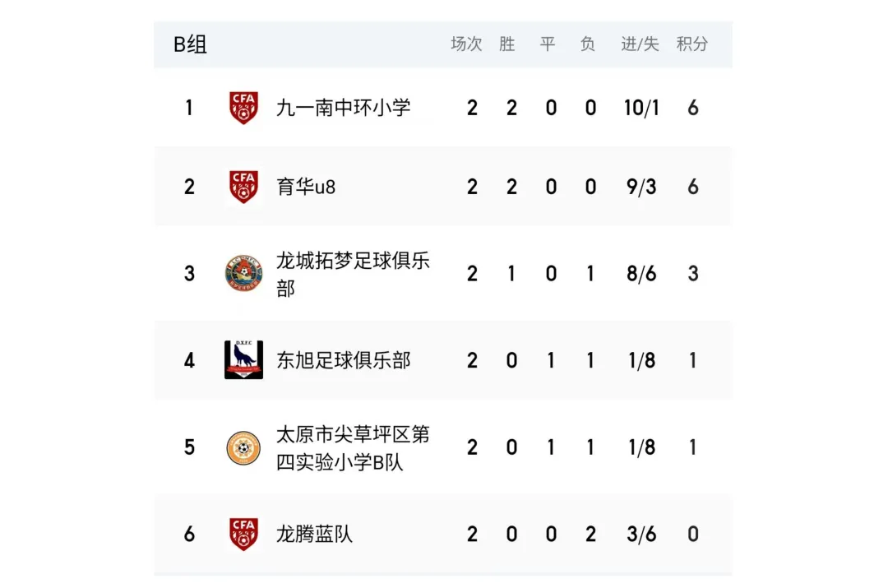Click the CFA badge beside 龙腾蓝队
This screenshot has height=588, width=888.
[243, 534]
